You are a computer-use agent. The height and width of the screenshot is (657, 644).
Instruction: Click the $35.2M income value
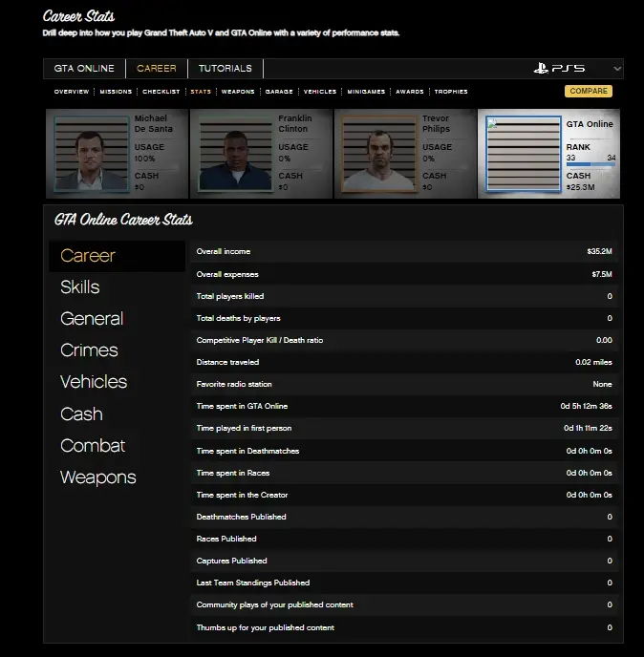599,251
